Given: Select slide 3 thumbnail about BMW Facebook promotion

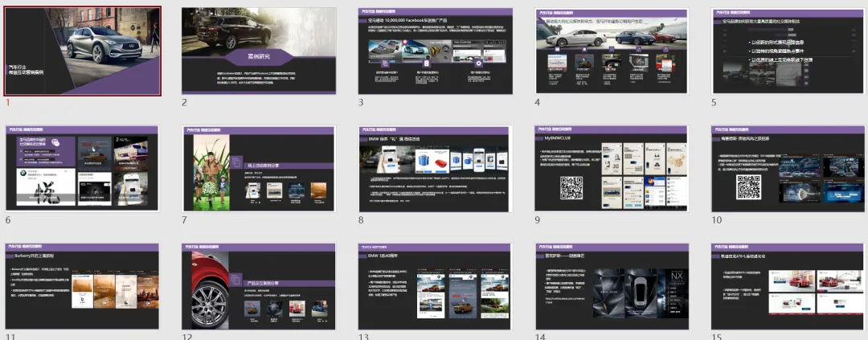Looking at the screenshot, I should tap(436, 51).
